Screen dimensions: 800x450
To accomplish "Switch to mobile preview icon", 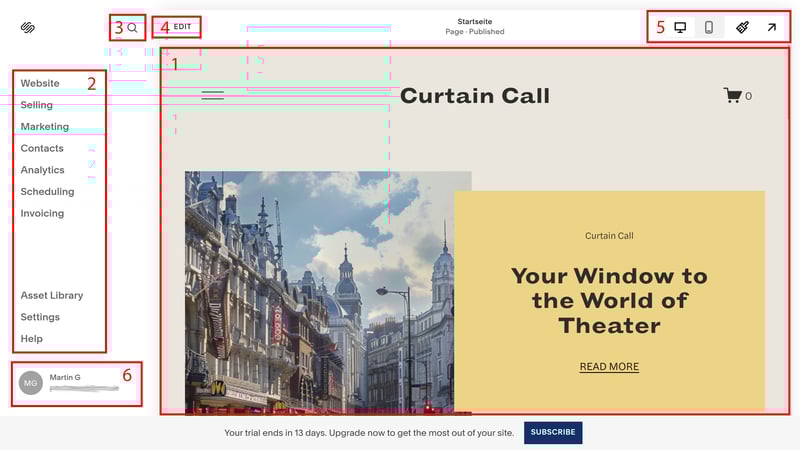I will coord(709,27).
